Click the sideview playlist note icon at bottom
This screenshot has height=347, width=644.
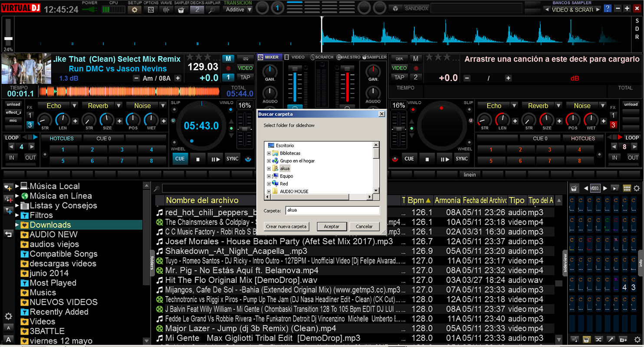pyautogui.click(x=574, y=339)
